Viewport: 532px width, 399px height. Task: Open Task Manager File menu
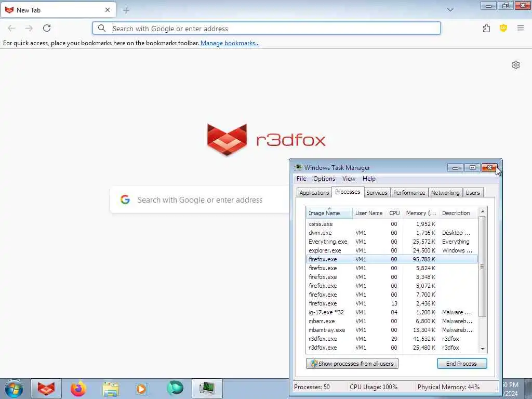click(x=301, y=179)
